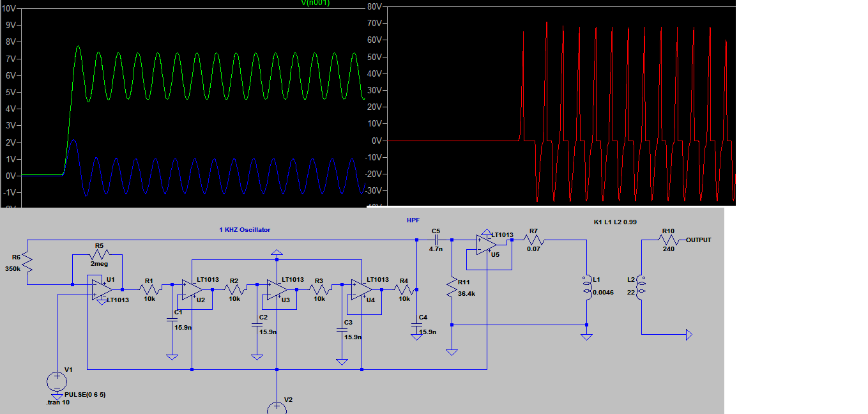Click the R5 feedback resistor symbol

pos(98,254)
